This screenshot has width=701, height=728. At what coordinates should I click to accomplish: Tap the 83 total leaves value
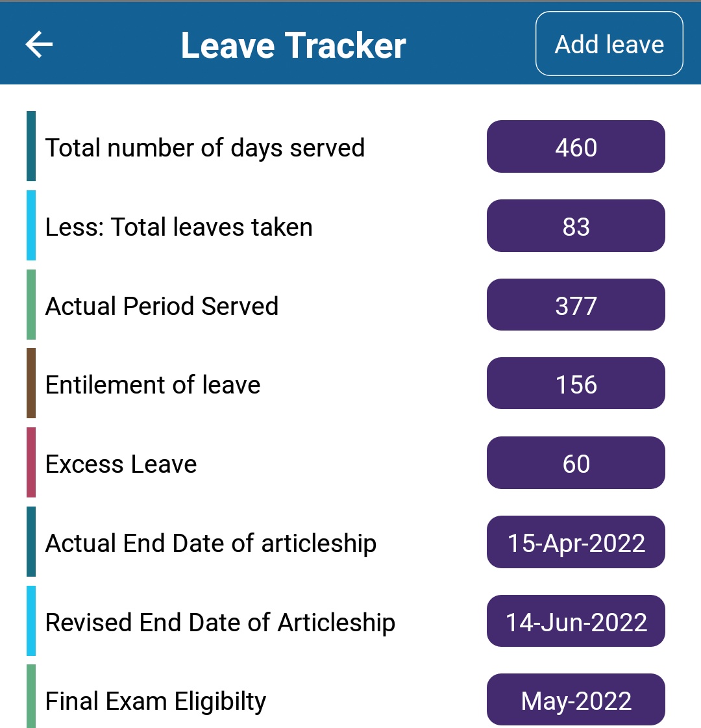pyautogui.click(x=576, y=226)
